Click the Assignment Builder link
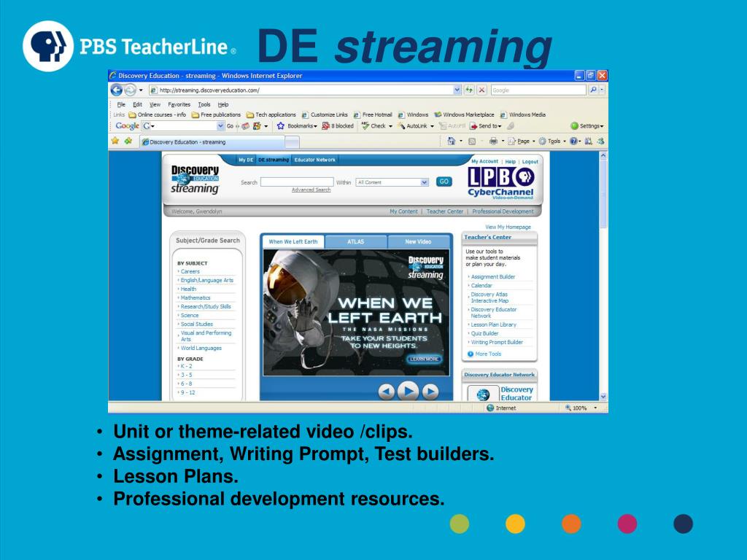Screen dimensions: 747x560 (492, 276)
